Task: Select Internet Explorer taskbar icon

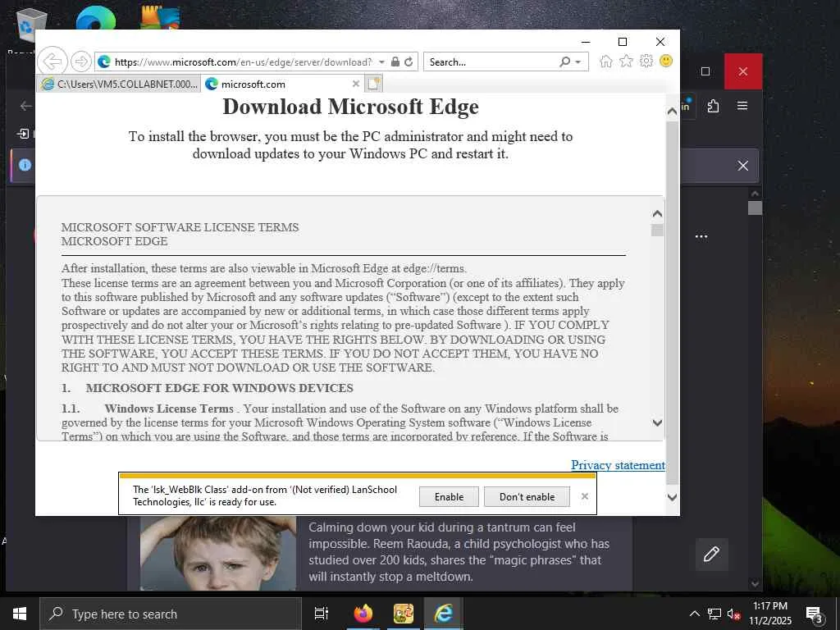Action: [x=444, y=614]
